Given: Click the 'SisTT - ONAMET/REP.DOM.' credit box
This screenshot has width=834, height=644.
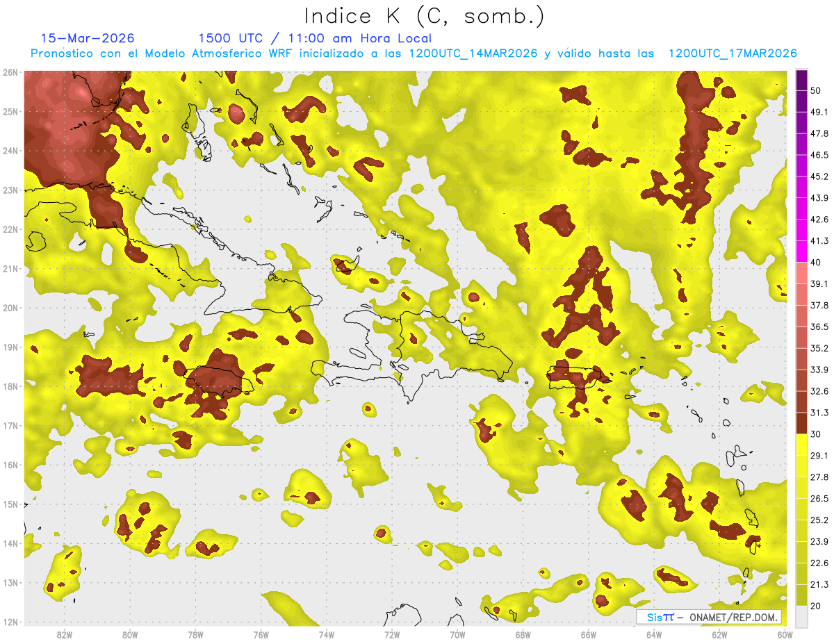Looking at the screenshot, I should [x=708, y=617].
